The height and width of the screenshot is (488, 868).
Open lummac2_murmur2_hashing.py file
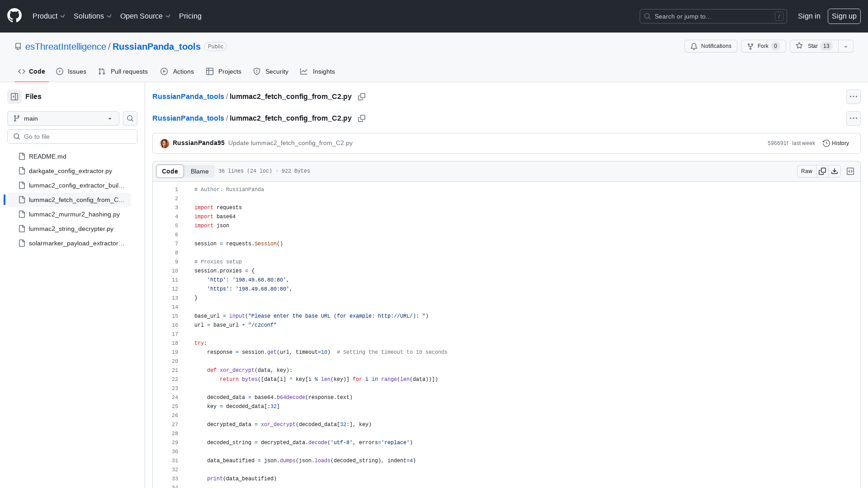pos(69,214)
